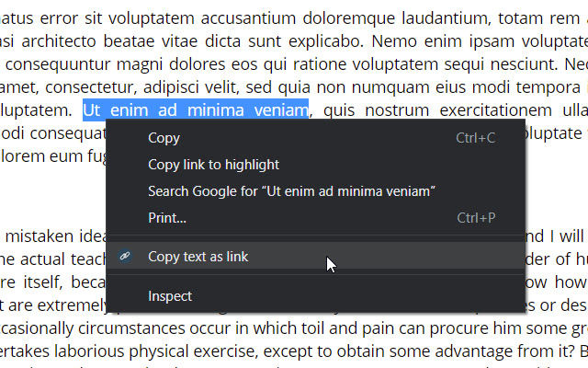Click the Ctrl+C shortcut label
Screen dimensions: 588x368
click(x=475, y=138)
